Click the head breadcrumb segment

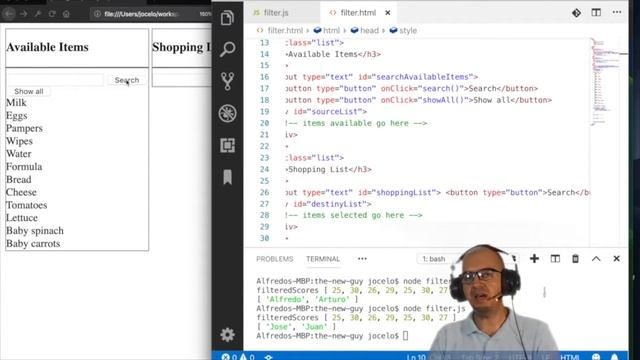point(369,31)
